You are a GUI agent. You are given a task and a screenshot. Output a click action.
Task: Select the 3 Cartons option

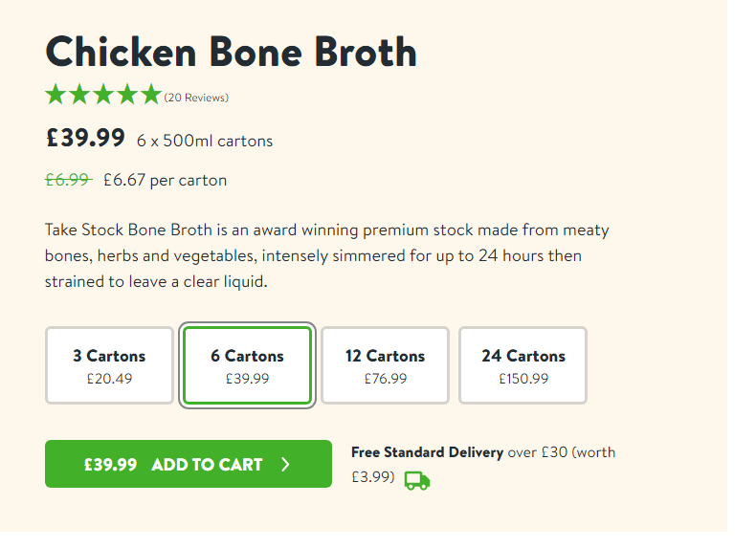click(x=109, y=365)
